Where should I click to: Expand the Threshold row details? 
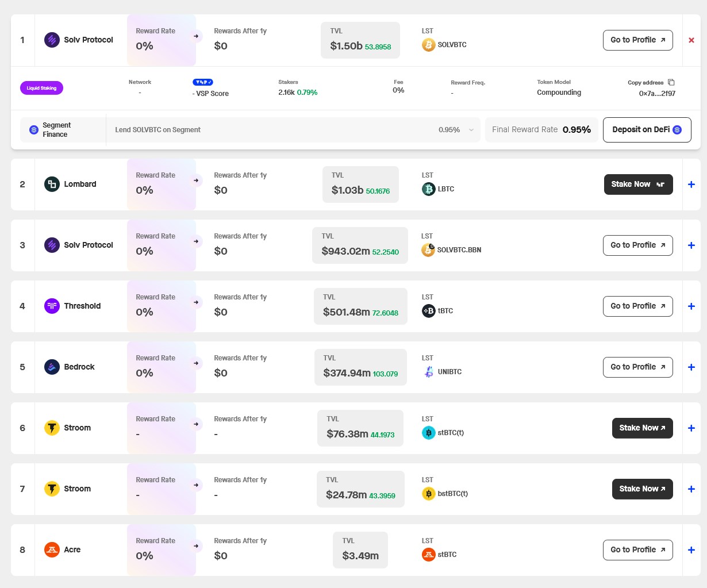point(691,306)
